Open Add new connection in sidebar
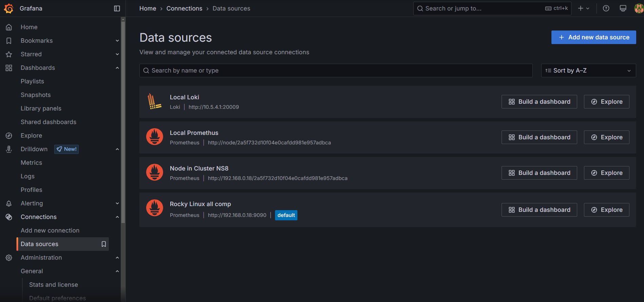Screen dimensions: 644x302 [50, 230]
